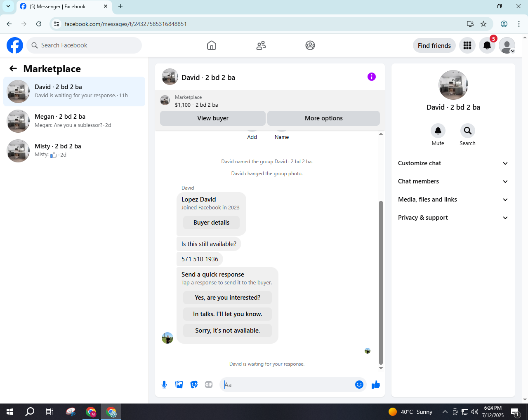Click the browser Back arrow
The image size is (528, 420).
[9, 24]
